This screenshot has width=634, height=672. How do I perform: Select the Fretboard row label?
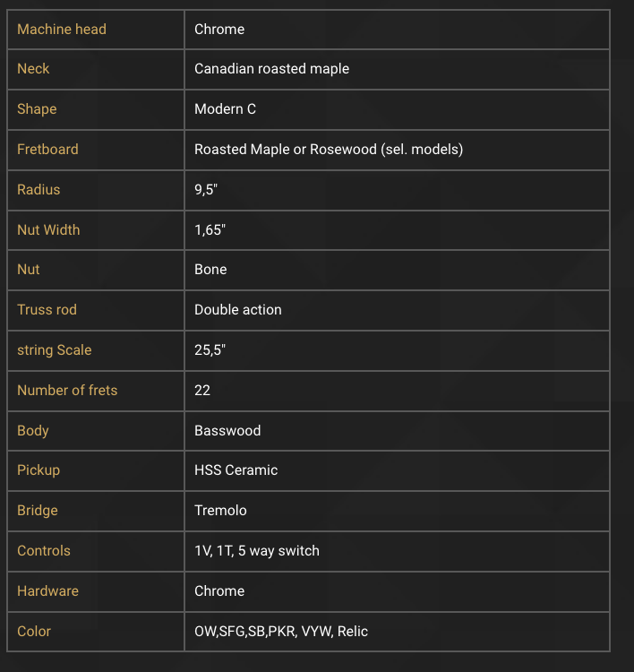(x=47, y=149)
